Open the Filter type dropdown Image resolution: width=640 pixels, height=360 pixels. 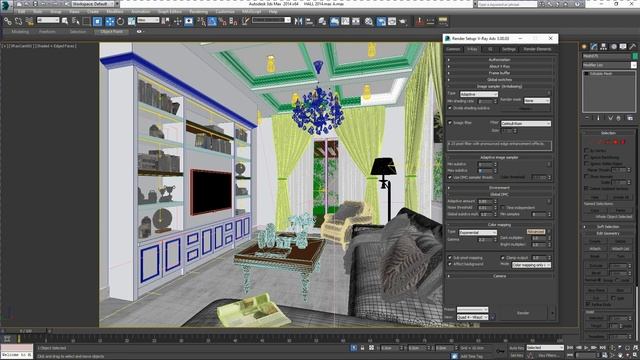click(x=526, y=123)
